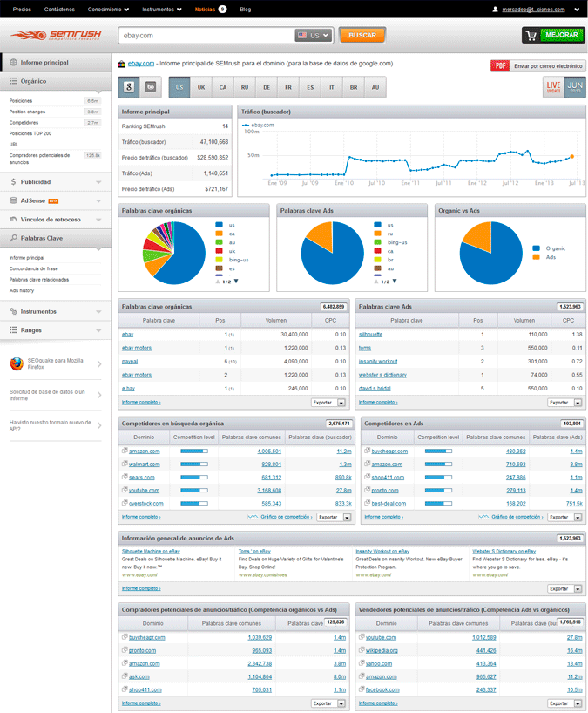The image size is (588, 713).
Task: Toggle the 'Organic' series in Organic vs Ads legend
Action: (549, 248)
